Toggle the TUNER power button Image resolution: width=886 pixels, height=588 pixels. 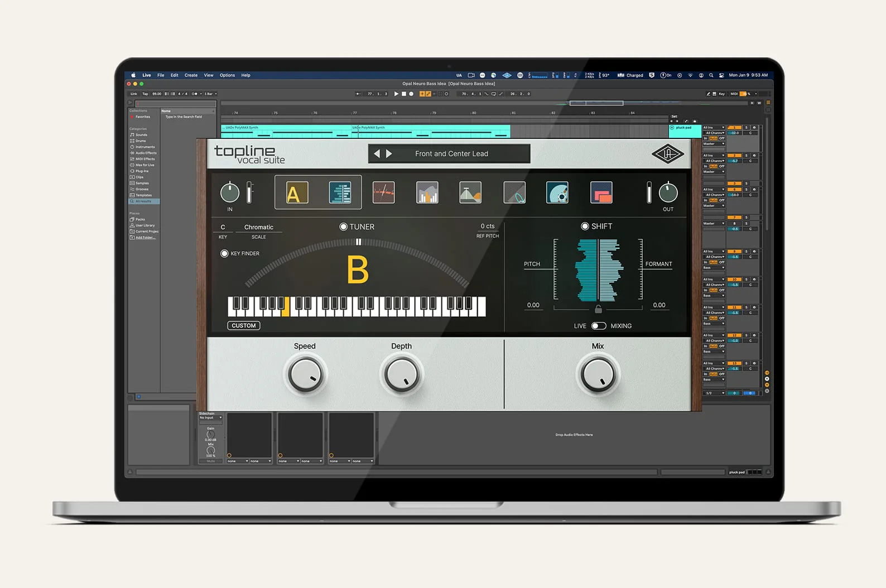[x=343, y=226]
